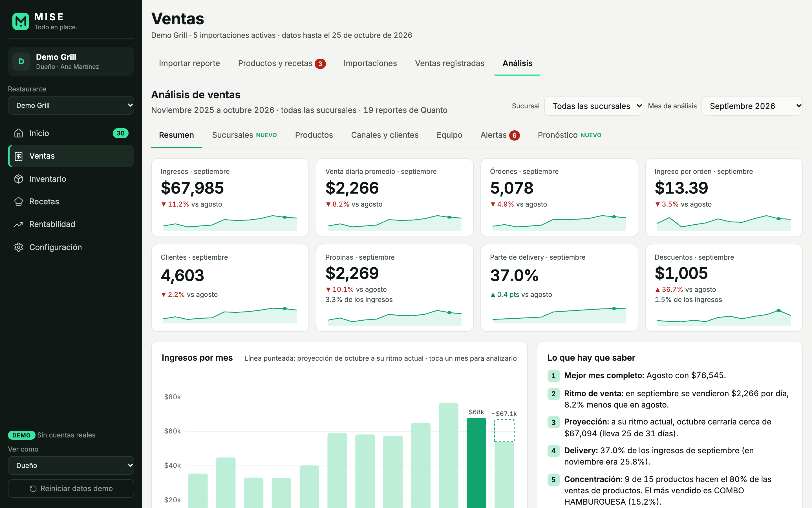812x508 pixels.
Task: Switch to the Importar reporte tab
Action: [189, 63]
